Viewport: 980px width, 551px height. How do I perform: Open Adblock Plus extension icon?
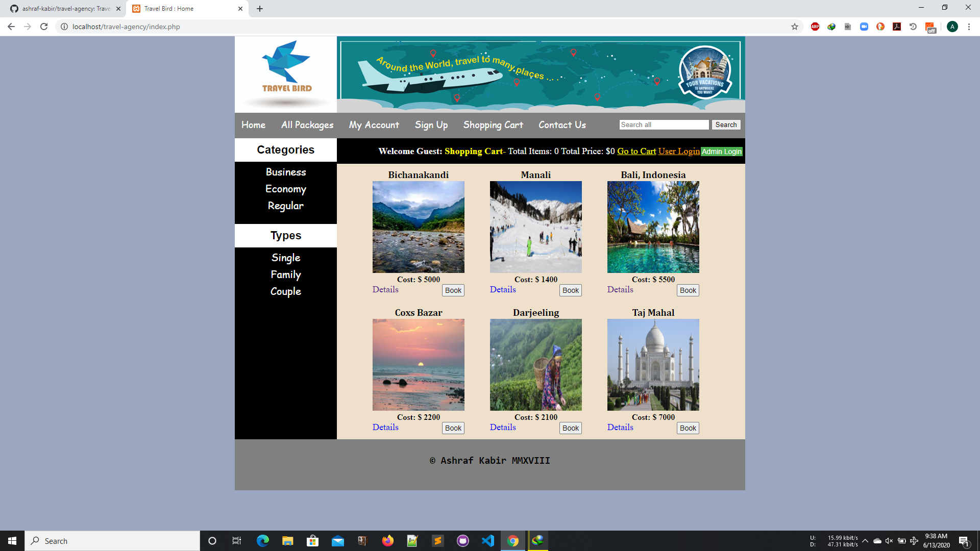click(815, 27)
